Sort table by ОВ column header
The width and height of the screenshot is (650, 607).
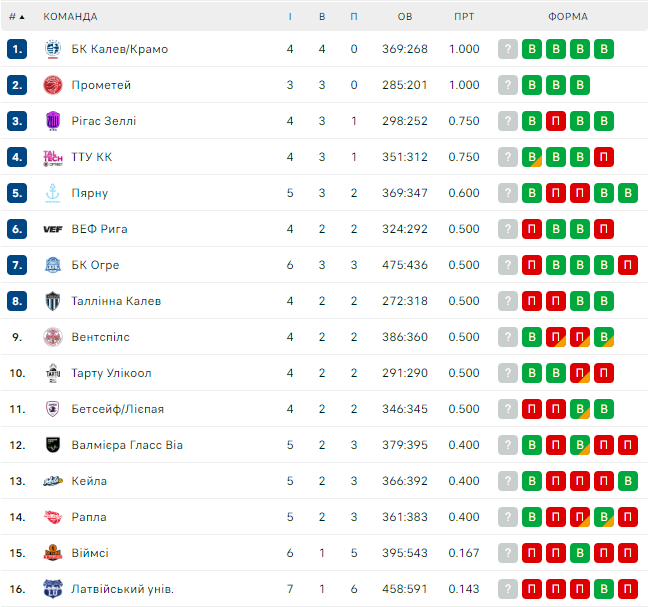click(x=405, y=17)
